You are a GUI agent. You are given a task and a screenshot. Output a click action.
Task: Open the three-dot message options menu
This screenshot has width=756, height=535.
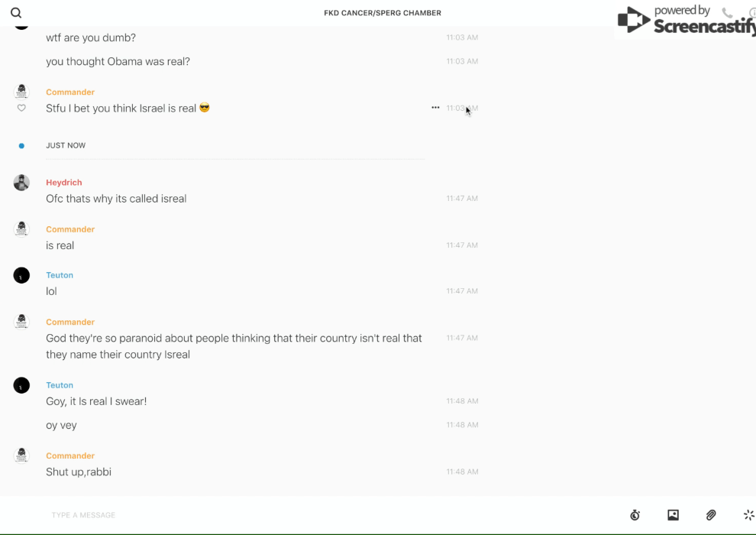tap(435, 108)
